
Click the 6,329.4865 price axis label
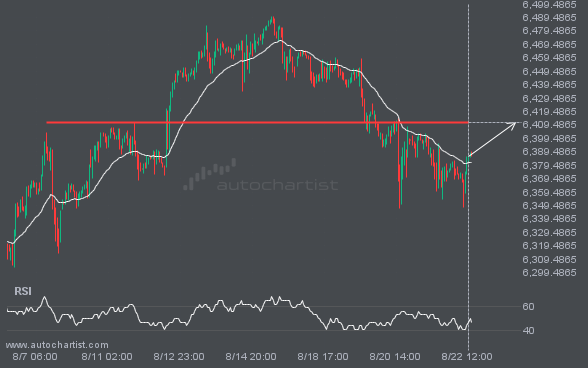(549, 233)
